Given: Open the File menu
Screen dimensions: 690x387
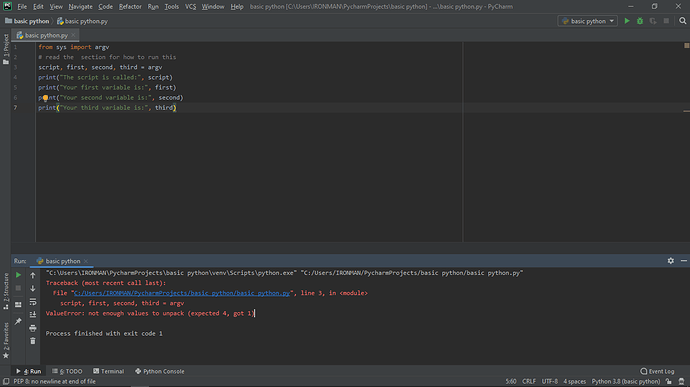Looking at the screenshot, I should 22,7.
